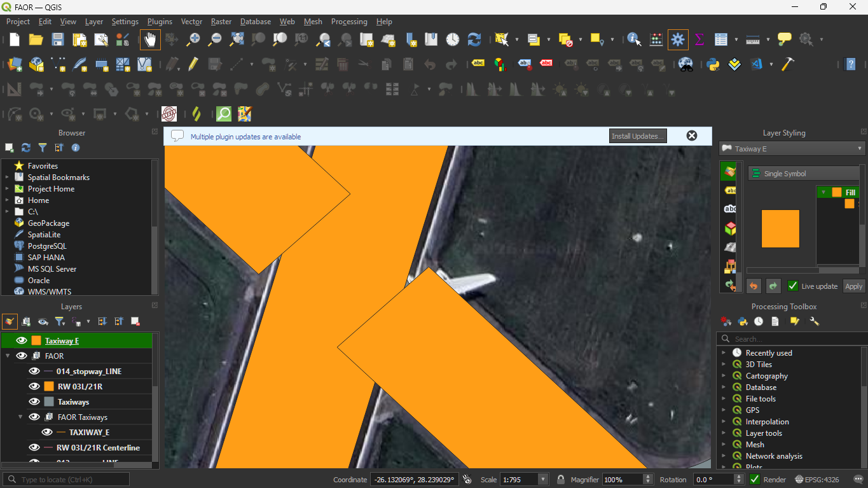The width and height of the screenshot is (868, 488).
Task: Open the Vector menu
Action: [x=191, y=22]
